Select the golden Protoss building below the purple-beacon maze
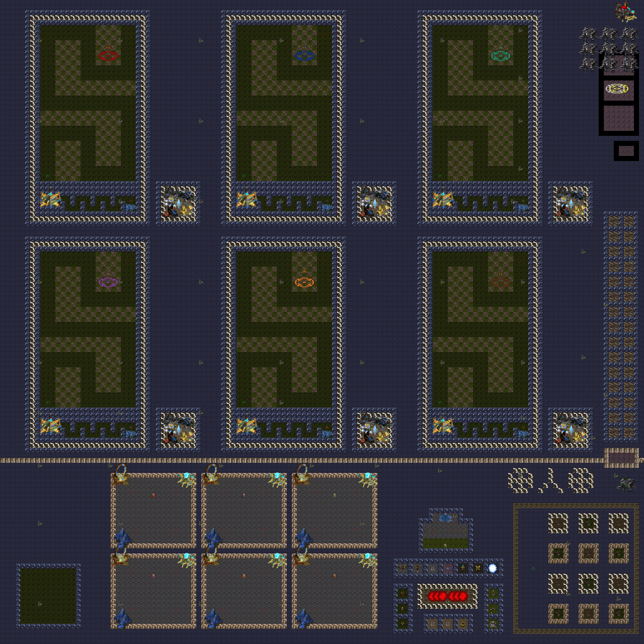The height and width of the screenshot is (644, 644). click(x=50, y=426)
